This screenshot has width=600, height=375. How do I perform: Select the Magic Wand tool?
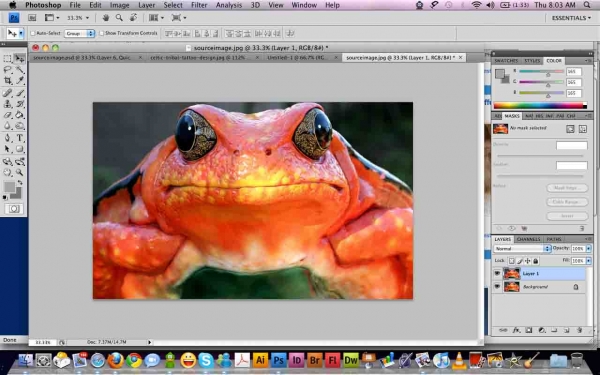pyautogui.click(x=20, y=70)
